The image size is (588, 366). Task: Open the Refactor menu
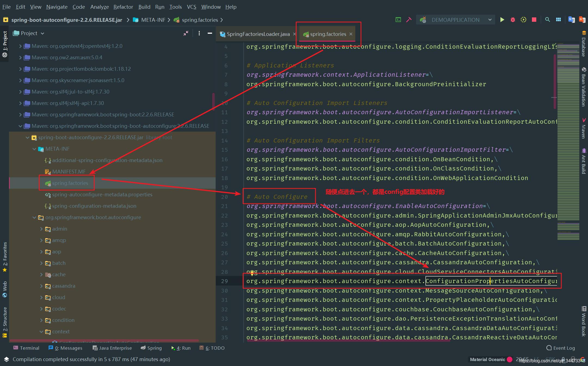pyautogui.click(x=123, y=7)
